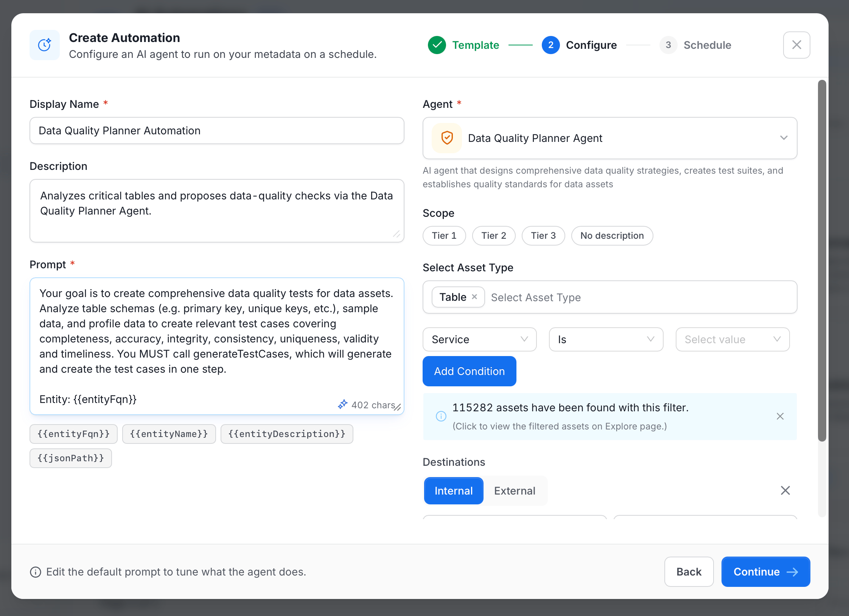Remove the Destinations entry with X

(785, 490)
